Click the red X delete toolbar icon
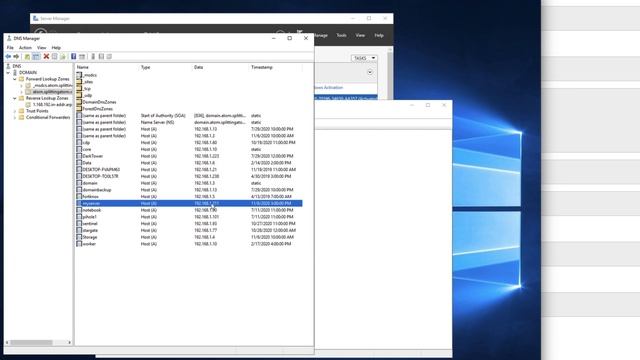The image size is (640, 360). click(46, 56)
